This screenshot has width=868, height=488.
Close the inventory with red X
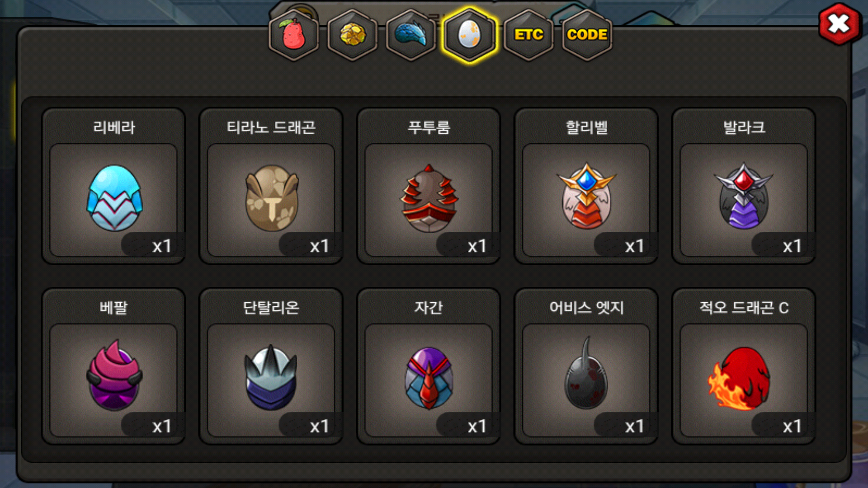point(839,24)
